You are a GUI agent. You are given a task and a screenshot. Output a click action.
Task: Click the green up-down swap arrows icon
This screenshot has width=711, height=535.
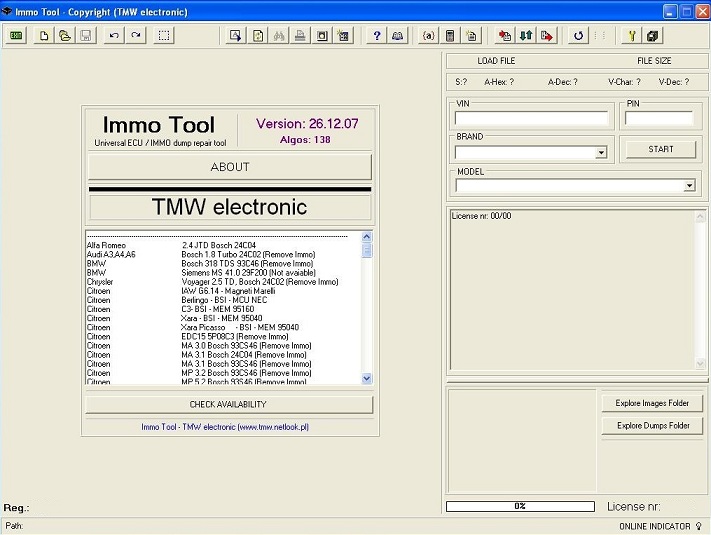(x=526, y=36)
